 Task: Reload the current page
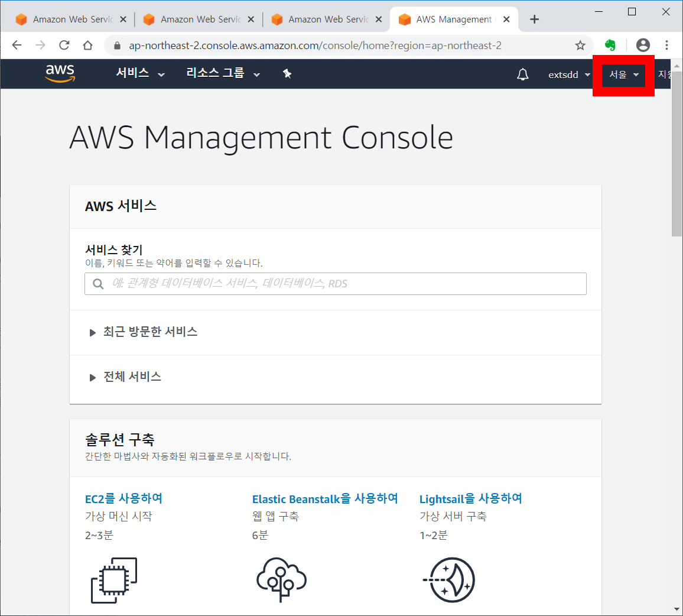64,45
